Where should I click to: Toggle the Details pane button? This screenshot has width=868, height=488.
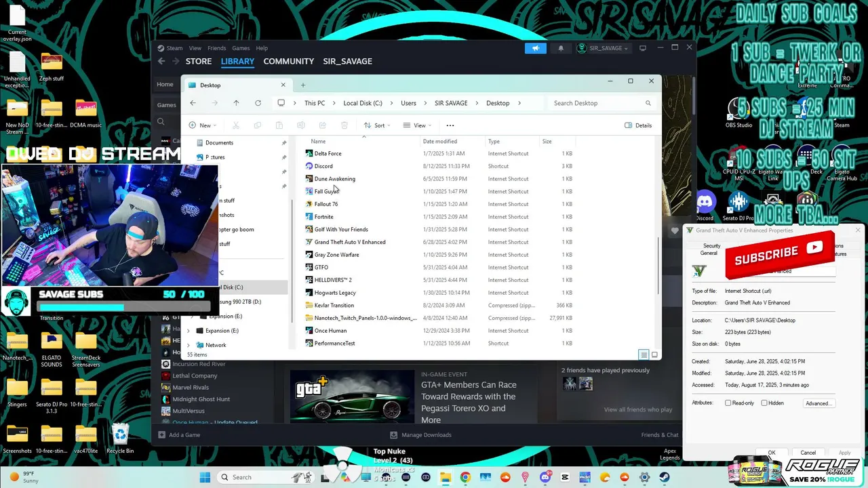(638, 125)
